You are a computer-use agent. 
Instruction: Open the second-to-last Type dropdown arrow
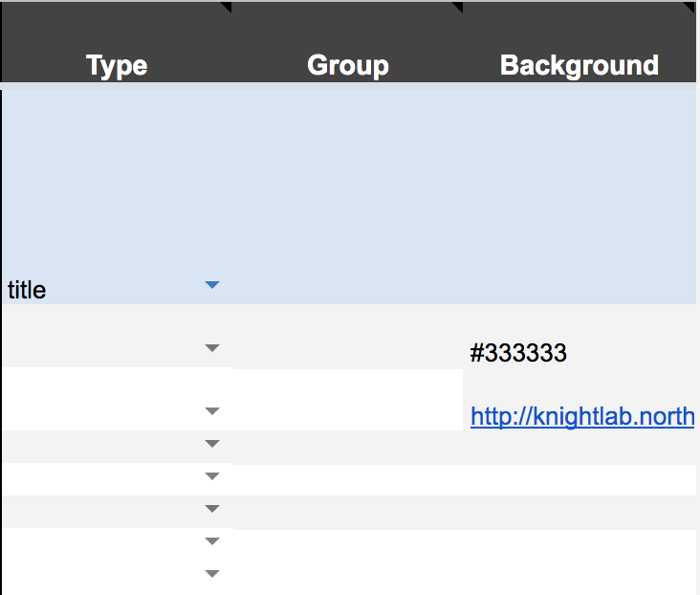coord(212,541)
